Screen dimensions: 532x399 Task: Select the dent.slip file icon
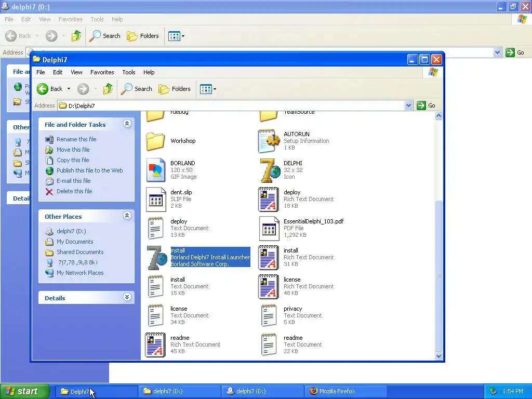coord(156,199)
